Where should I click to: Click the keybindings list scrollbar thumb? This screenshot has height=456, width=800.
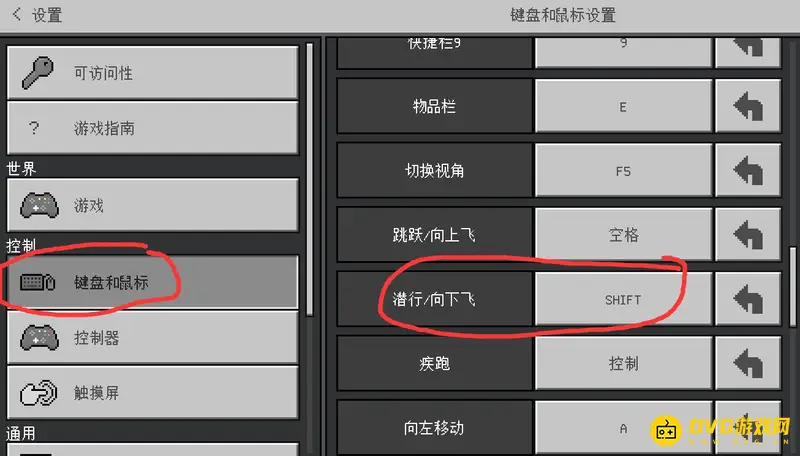(x=793, y=287)
